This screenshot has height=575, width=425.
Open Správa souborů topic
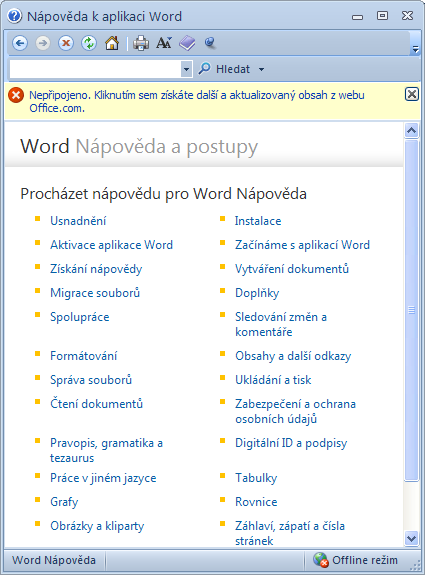click(x=91, y=380)
